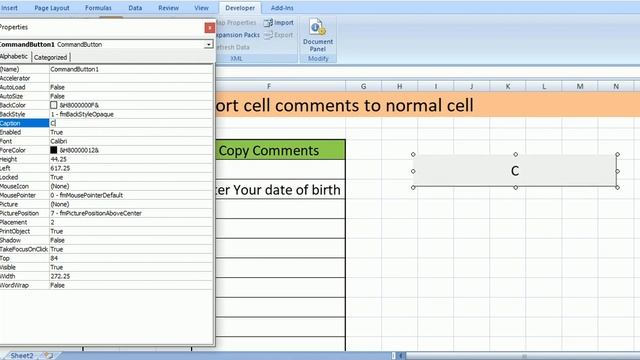Click the Expansion Packs button
The image size is (640, 360).
coord(238,35)
